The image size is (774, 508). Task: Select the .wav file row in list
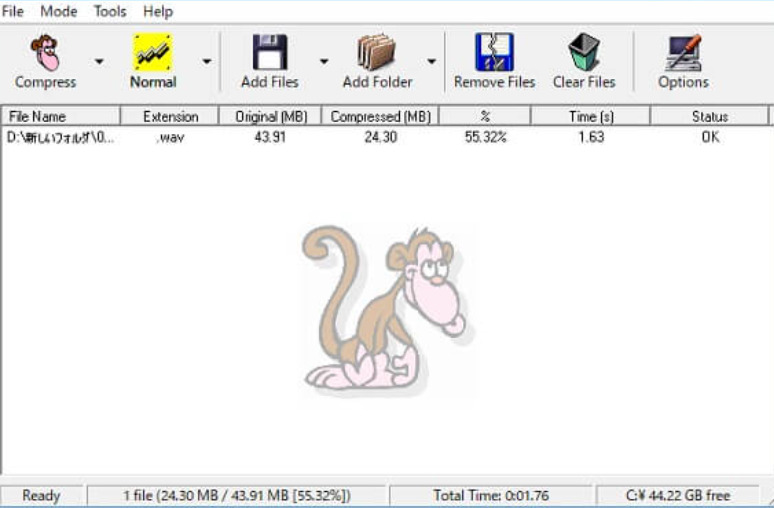point(385,137)
